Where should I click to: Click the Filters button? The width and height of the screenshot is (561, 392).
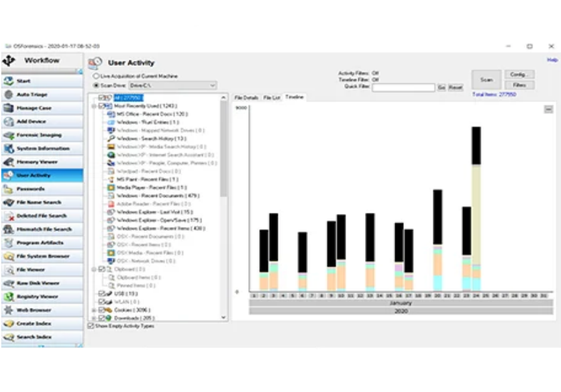(x=519, y=85)
